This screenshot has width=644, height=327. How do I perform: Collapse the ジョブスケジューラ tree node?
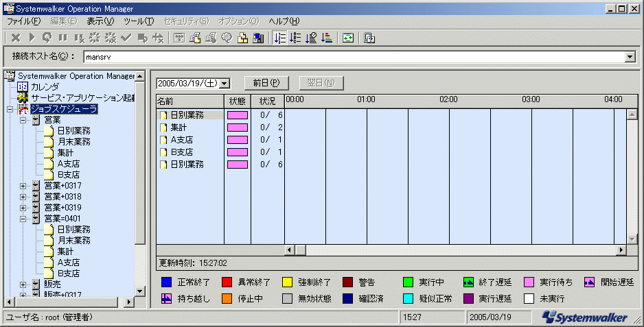click(x=10, y=109)
